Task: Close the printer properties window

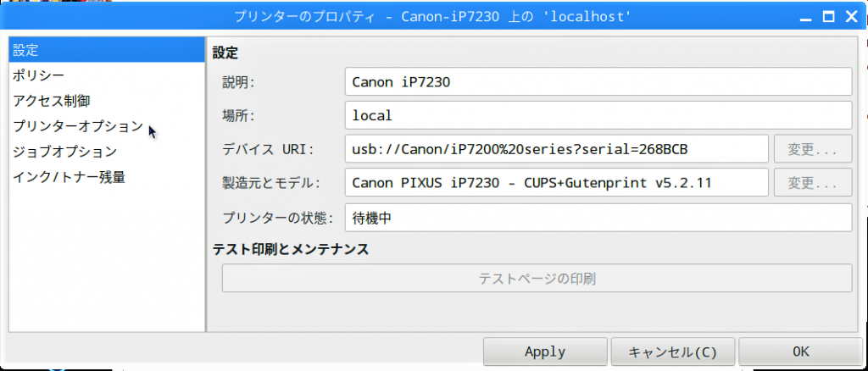Action: 851,17
